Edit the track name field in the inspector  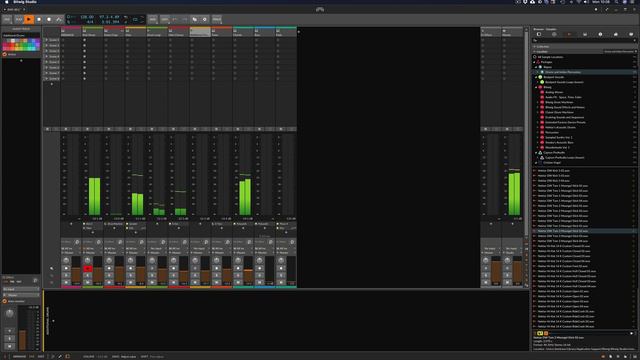point(21,36)
